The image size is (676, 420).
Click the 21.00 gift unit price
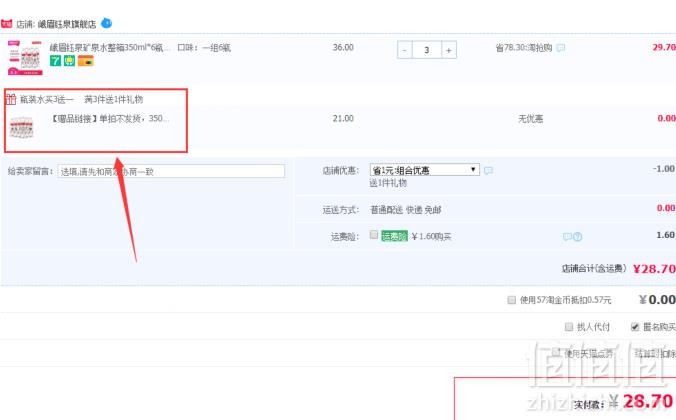coord(343,118)
